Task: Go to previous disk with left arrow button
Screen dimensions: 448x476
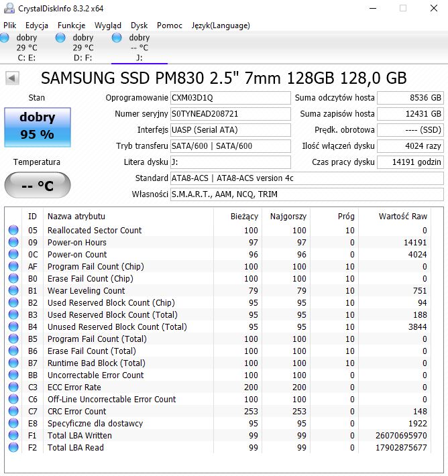Action: [12, 78]
